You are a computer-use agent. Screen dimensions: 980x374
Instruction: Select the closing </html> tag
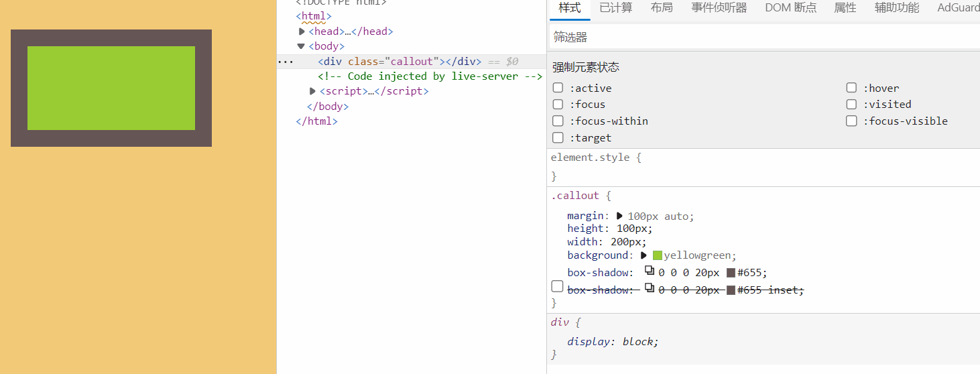pyautogui.click(x=316, y=121)
